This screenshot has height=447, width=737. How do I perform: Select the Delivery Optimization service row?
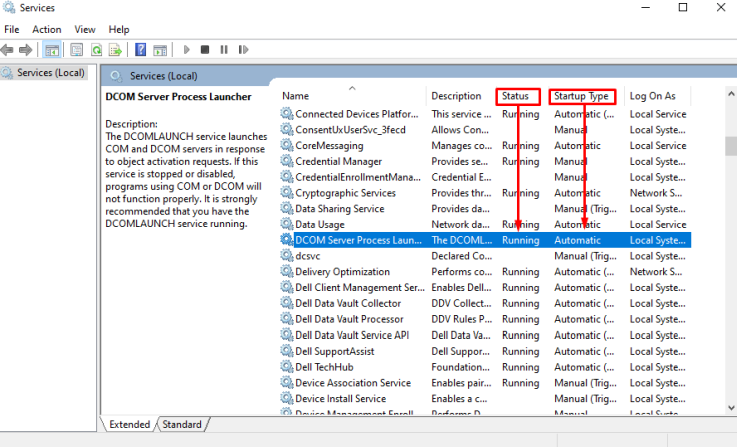tap(342, 272)
